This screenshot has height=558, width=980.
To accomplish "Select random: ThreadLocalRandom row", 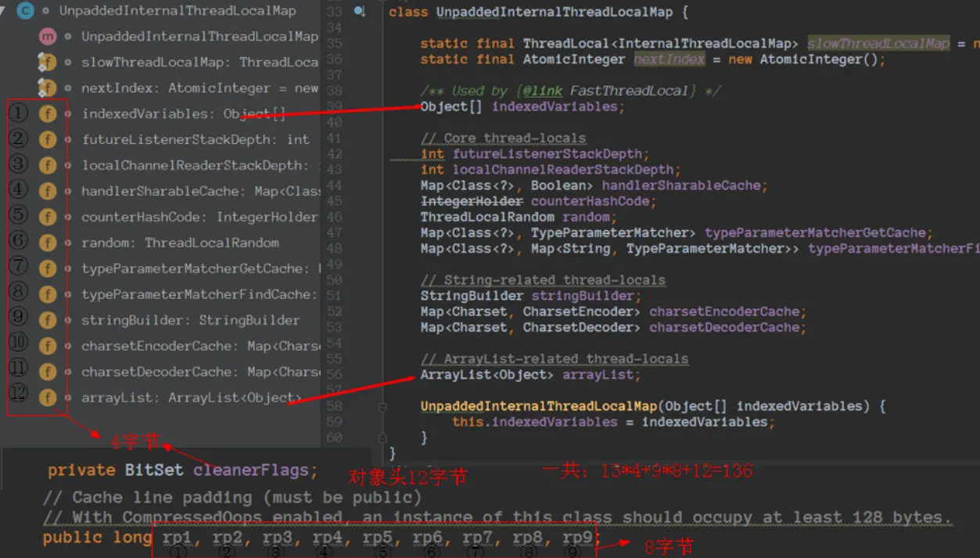I will [180, 243].
